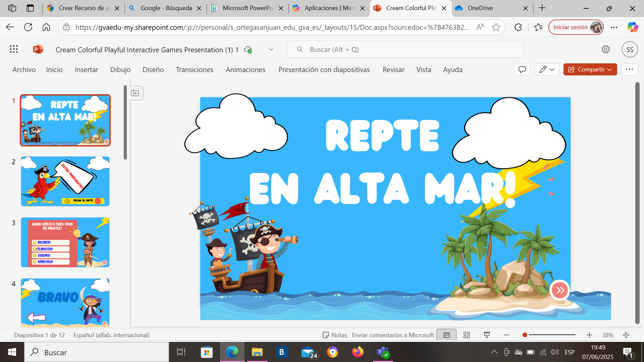
Task: Click the cloud save status icon
Action: point(248,50)
